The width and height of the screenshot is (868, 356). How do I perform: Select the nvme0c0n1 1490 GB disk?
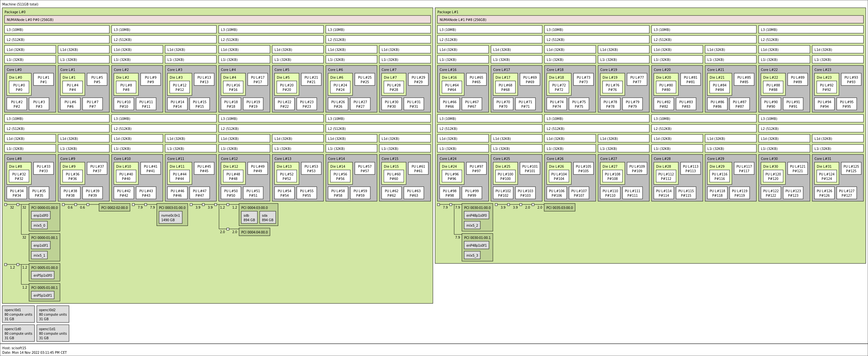coord(172,217)
